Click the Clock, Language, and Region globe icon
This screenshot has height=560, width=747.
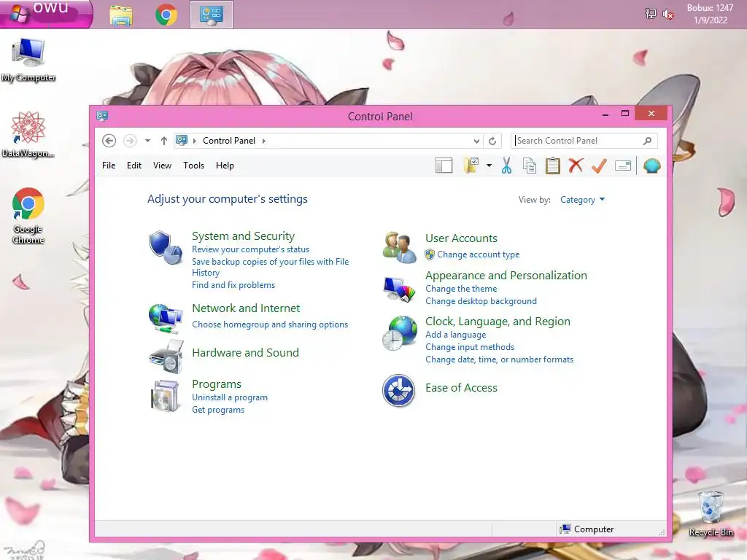399,332
